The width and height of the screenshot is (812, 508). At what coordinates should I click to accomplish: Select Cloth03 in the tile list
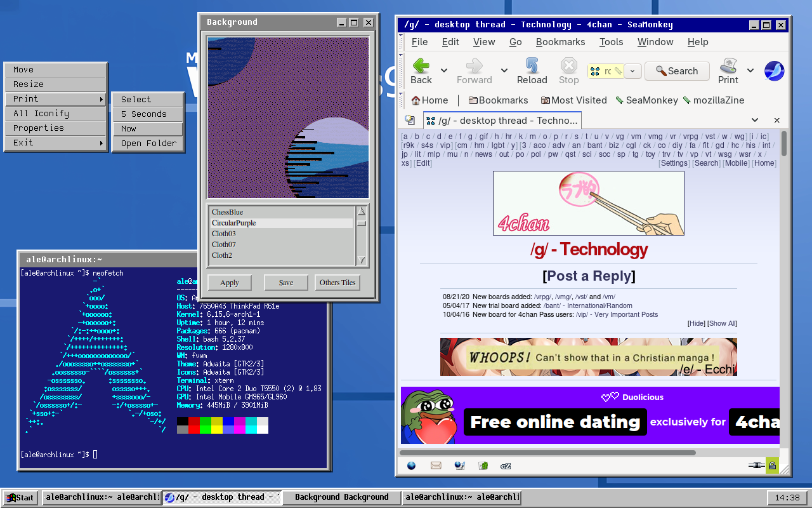tap(282, 234)
